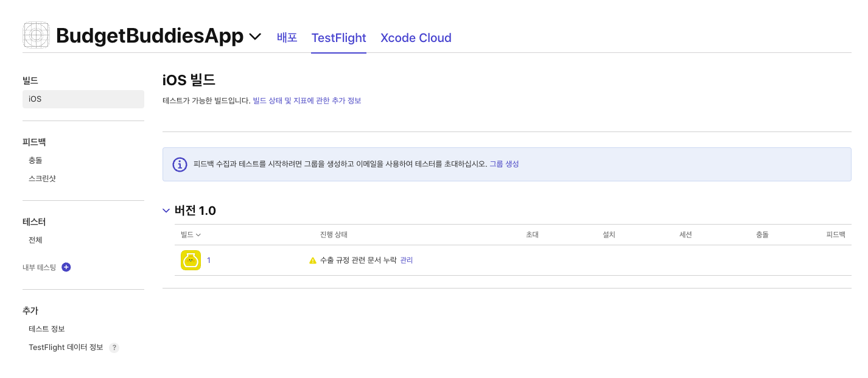The width and height of the screenshot is (868, 378).
Task: Open TestFlight 데이터 정보 in sidebar
Action: coord(66,348)
